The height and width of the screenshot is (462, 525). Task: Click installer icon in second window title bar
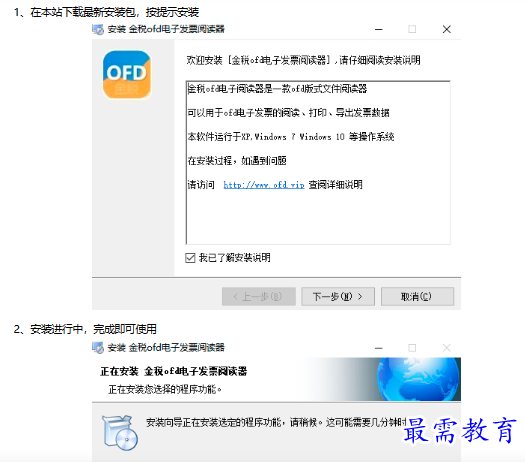[x=98, y=348]
